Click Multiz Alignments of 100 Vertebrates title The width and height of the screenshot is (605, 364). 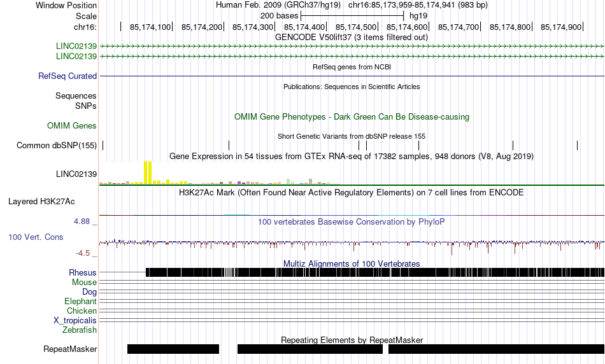[x=352, y=263]
